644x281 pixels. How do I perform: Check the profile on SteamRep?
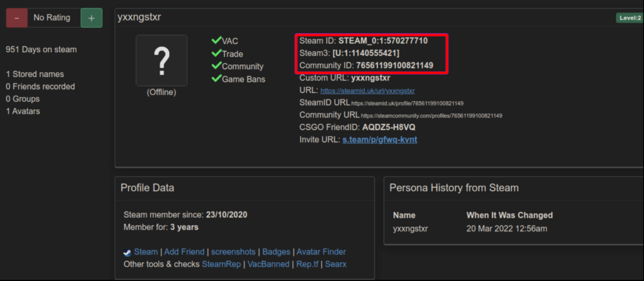(x=221, y=264)
